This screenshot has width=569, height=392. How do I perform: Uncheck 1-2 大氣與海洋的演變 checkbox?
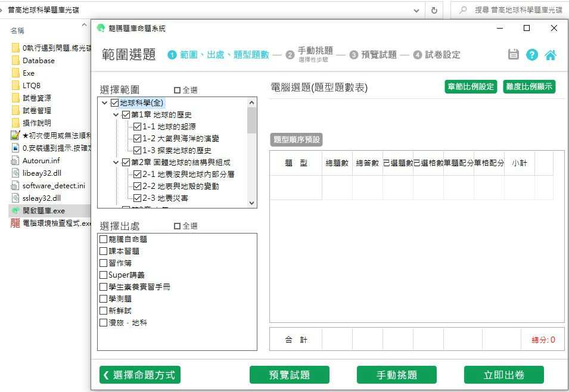(137, 139)
